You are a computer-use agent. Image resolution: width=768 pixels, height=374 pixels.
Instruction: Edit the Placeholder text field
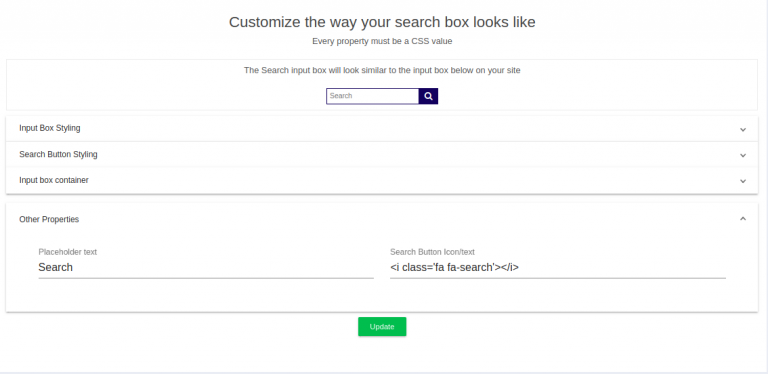pyautogui.click(x=206, y=267)
